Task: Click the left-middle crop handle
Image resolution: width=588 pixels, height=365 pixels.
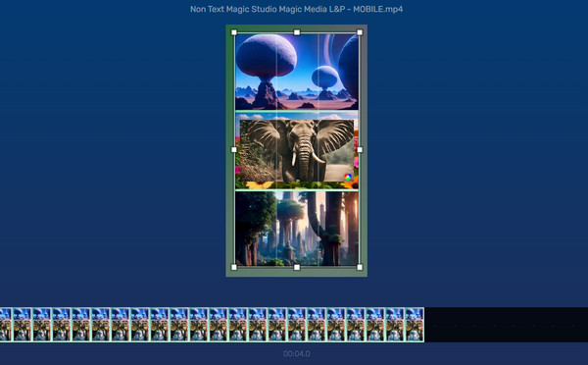Action: coord(234,150)
